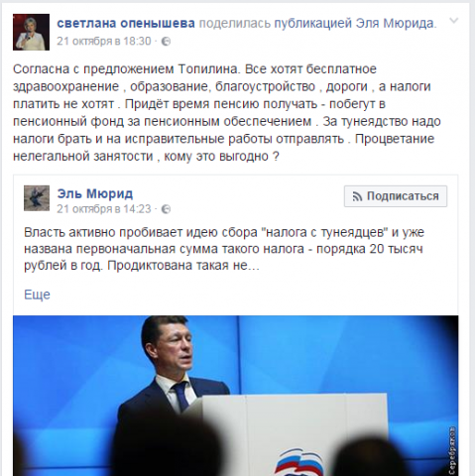Click the Согласна с предложением post text
Screen dimensions: 475x476
(x=227, y=113)
